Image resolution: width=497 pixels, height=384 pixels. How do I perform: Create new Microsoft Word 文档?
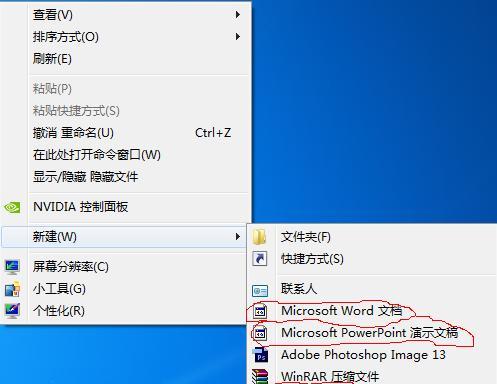[372, 311]
